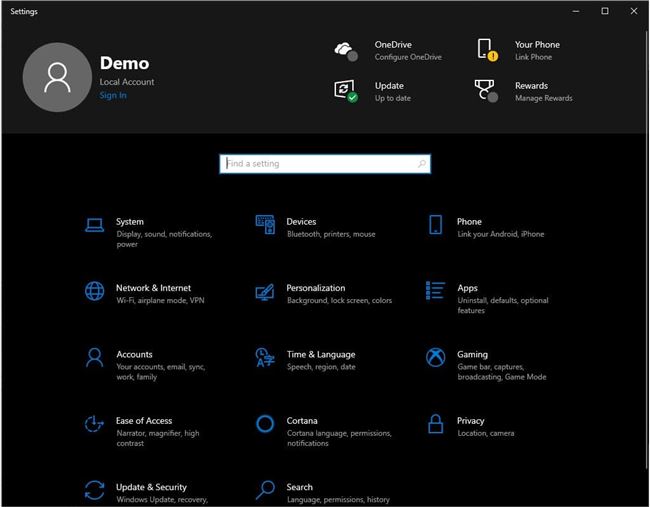Click the Update & Security sync icon
The width and height of the screenshot is (650, 507).
(x=95, y=490)
